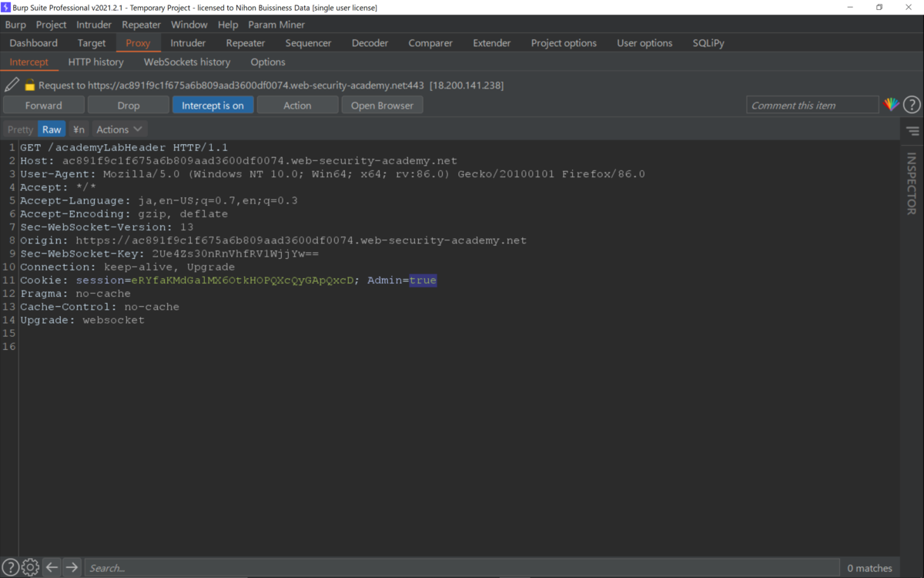Switch to the Intruder tab
Screen dimensions: 924x578
coord(188,43)
